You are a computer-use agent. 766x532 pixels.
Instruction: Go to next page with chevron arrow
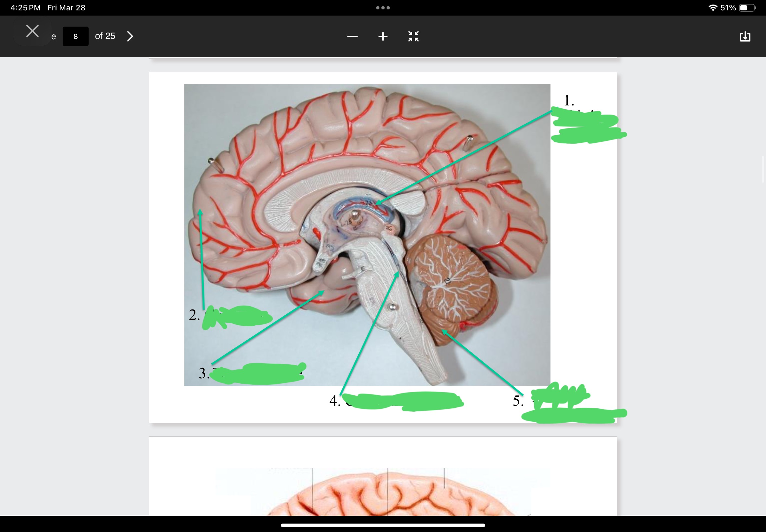(x=130, y=36)
